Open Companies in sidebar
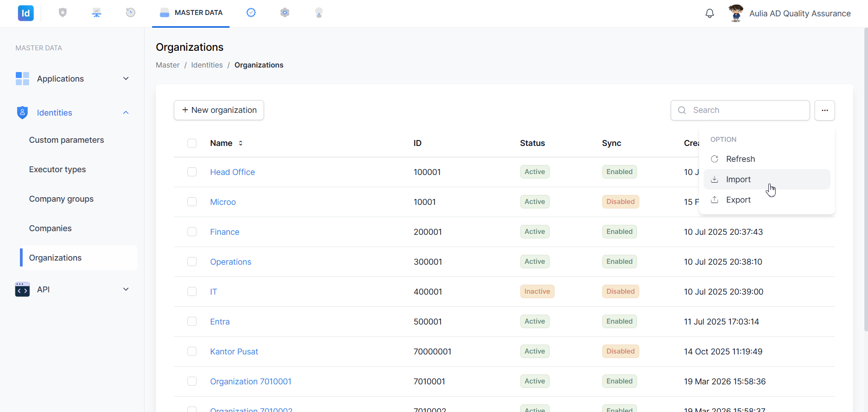 pos(50,228)
